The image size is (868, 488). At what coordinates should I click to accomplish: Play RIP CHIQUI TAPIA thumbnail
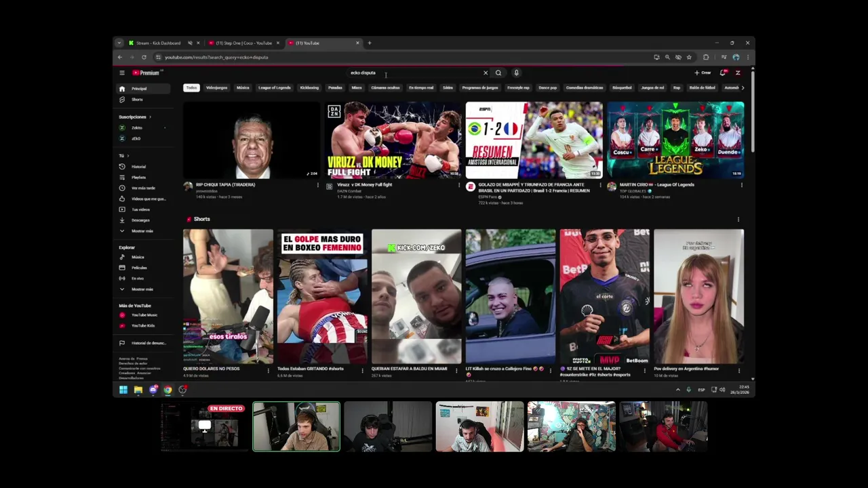(x=252, y=140)
